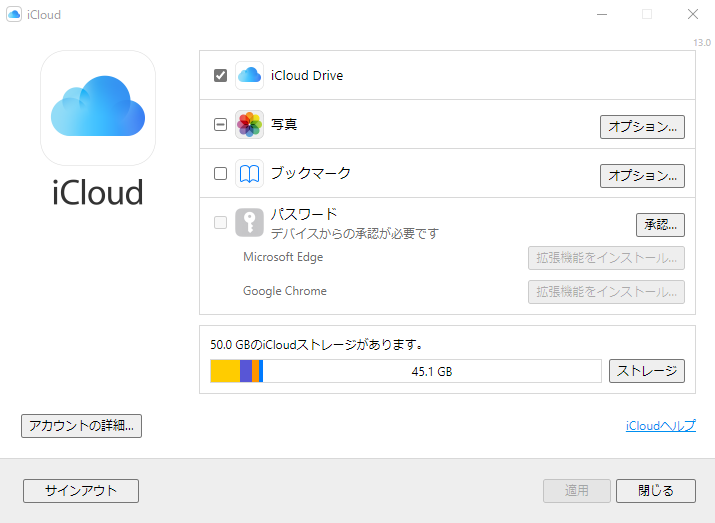Click the small iCloud icon in the title bar
Image resolution: width=715 pixels, height=523 pixels.
pos(14,14)
